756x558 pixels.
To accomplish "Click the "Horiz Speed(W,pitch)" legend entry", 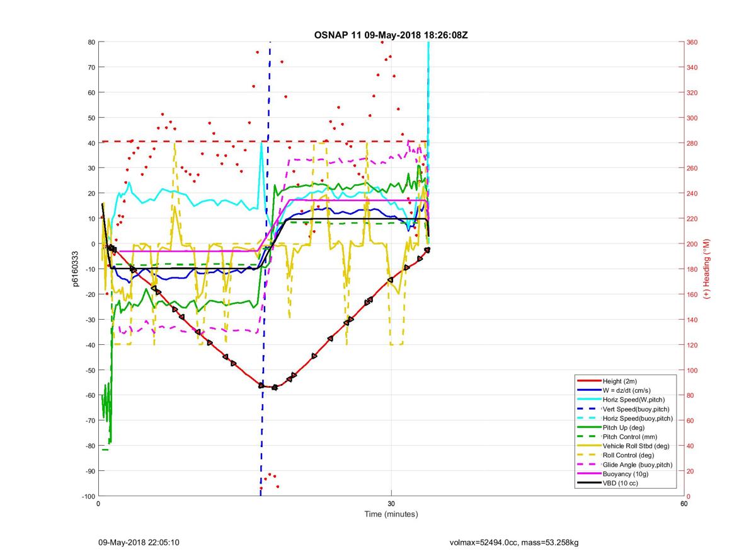I will (x=634, y=400).
